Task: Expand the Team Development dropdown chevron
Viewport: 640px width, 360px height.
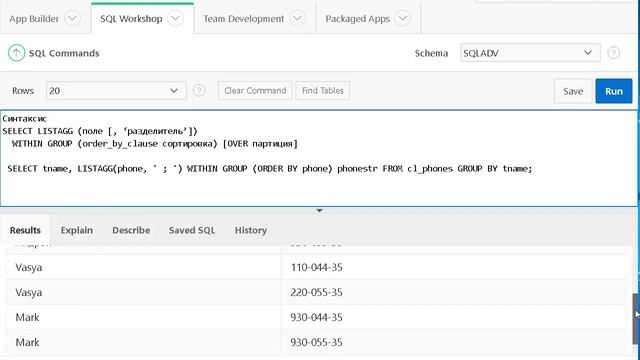Action: point(298,18)
